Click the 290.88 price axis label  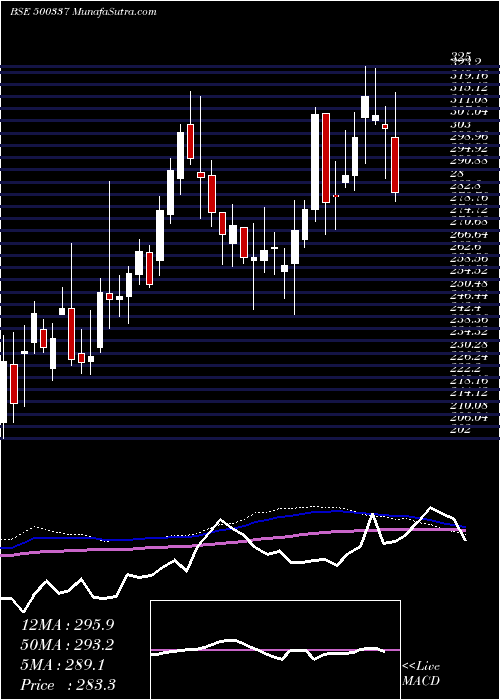tap(469, 161)
